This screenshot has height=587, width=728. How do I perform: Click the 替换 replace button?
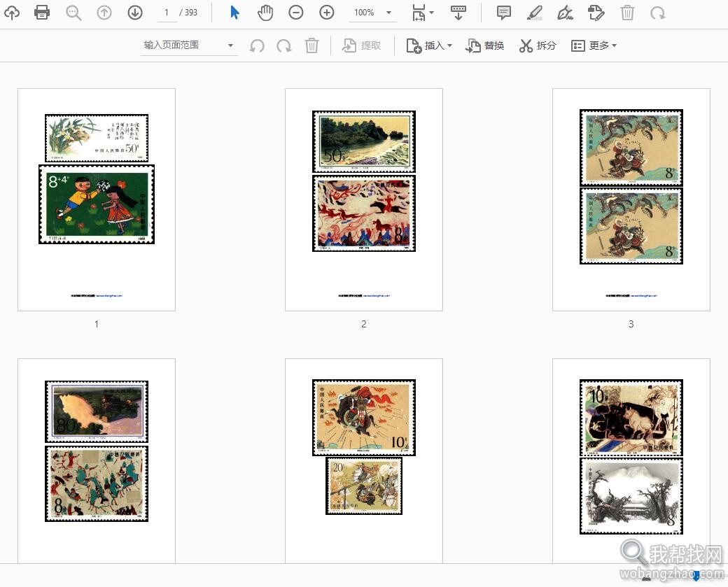coord(485,45)
